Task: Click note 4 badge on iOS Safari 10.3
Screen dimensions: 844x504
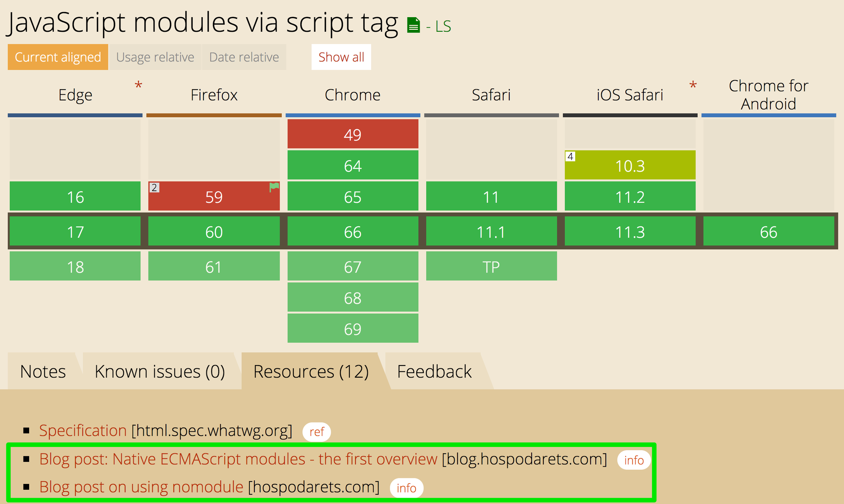Action: (x=570, y=156)
